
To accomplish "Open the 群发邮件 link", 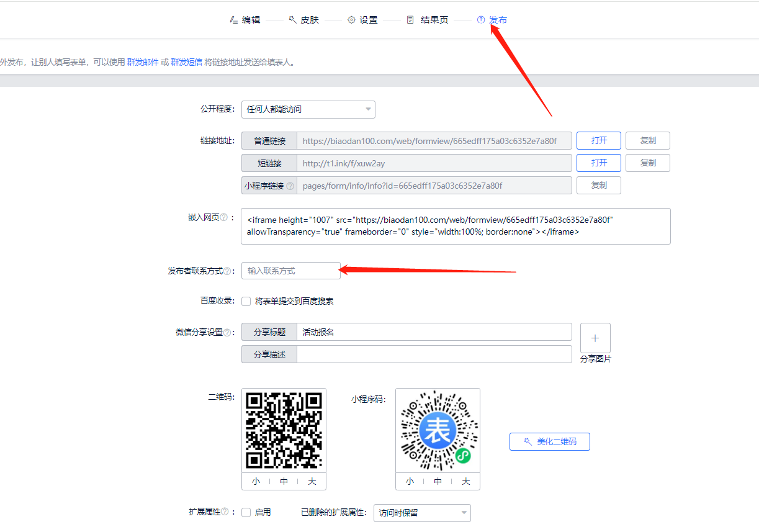I will tap(143, 62).
